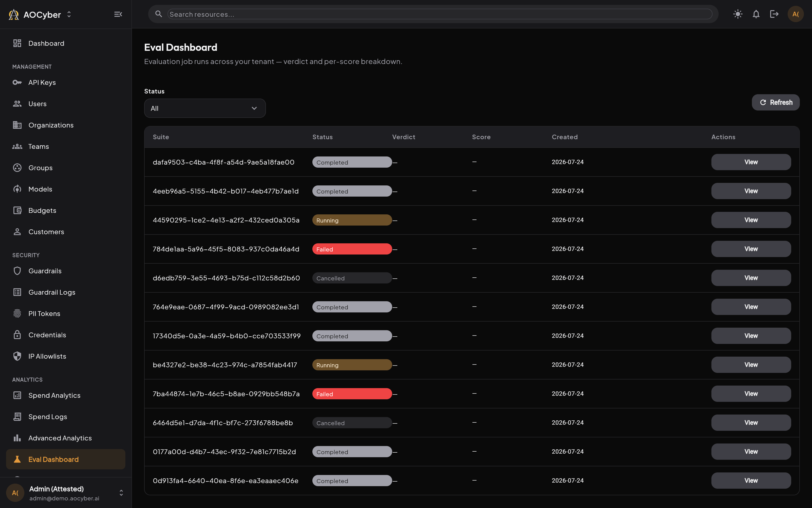Click the Models icon
The width and height of the screenshot is (812, 508).
17,189
